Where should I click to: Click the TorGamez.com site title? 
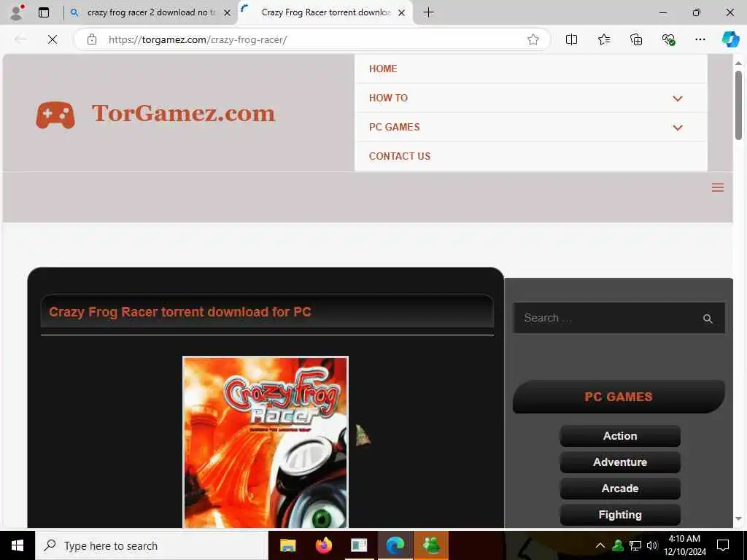pyautogui.click(x=183, y=113)
